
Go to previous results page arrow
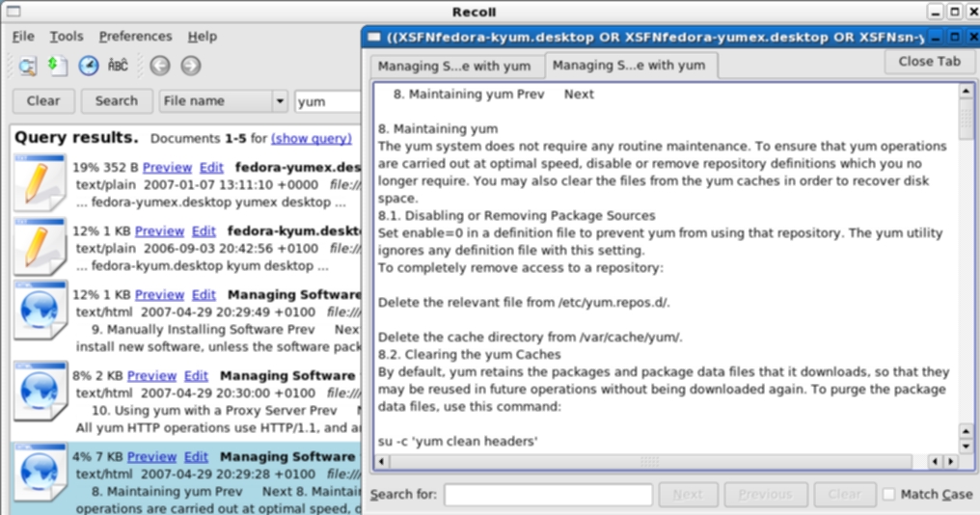160,66
